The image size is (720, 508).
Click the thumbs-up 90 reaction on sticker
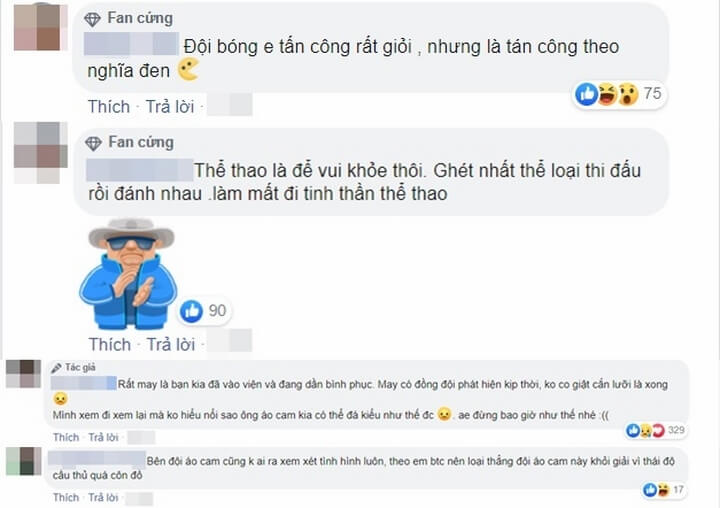[204, 311]
